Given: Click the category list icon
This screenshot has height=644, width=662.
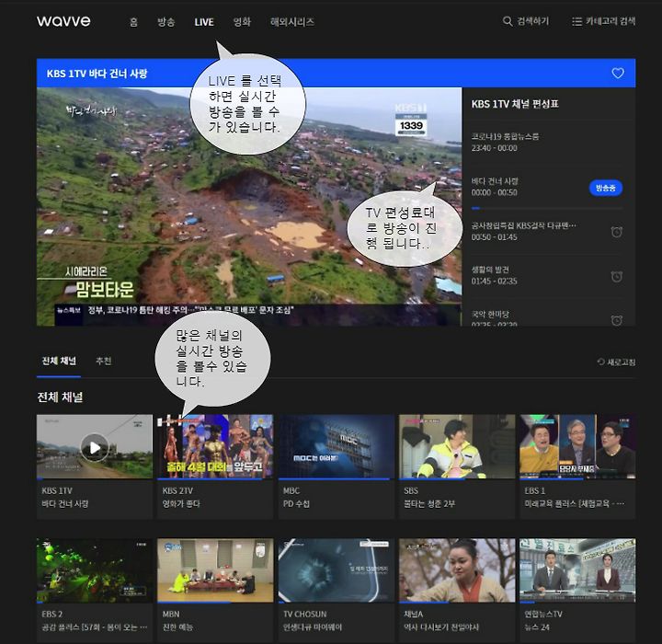Looking at the screenshot, I should coord(576,21).
